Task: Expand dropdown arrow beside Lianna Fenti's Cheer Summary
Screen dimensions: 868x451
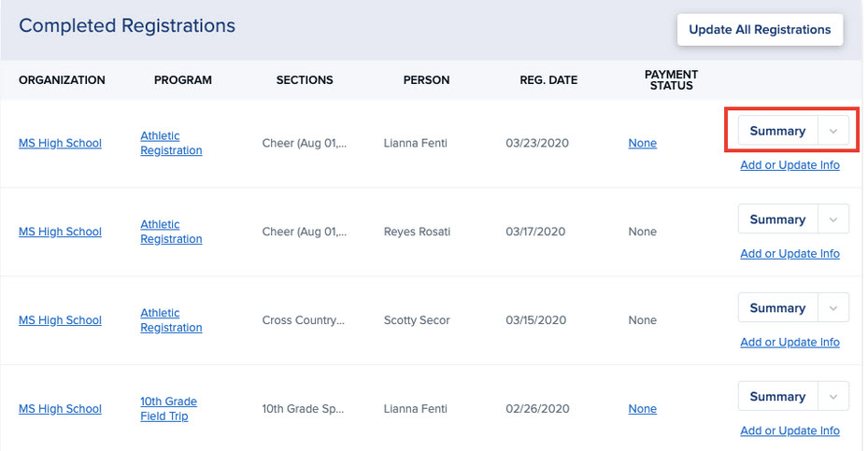Action: click(x=833, y=132)
